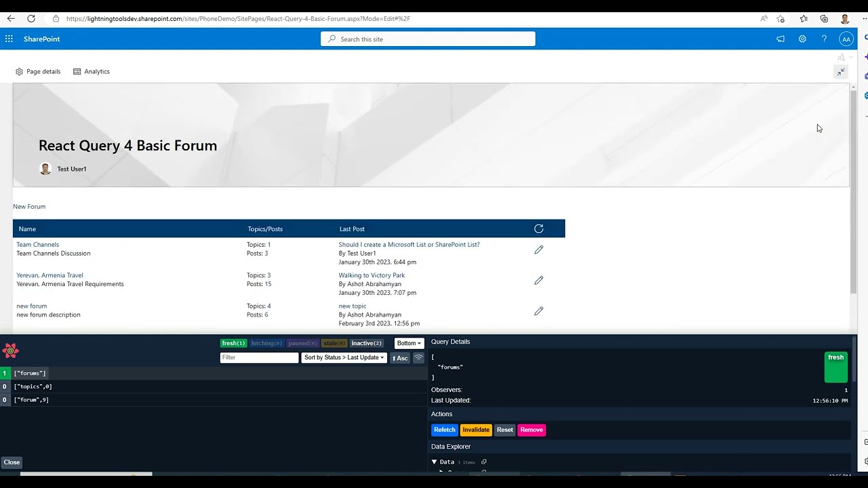Click the Test User1 author name
868x488 pixels.
point(72,169)
